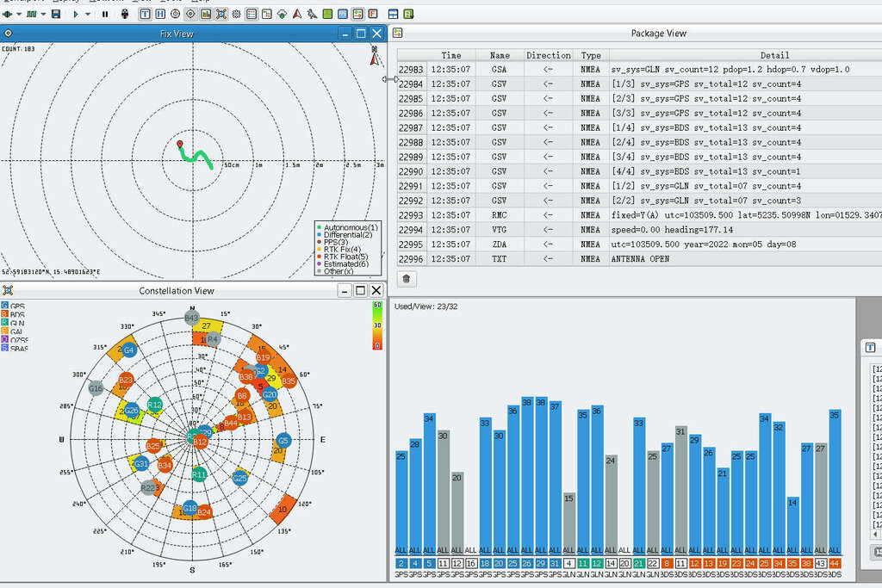The width and height of the screenshot is (882, 588).
Task: Toggle the Constellation View toolbar icon
Action: (221, 14)
